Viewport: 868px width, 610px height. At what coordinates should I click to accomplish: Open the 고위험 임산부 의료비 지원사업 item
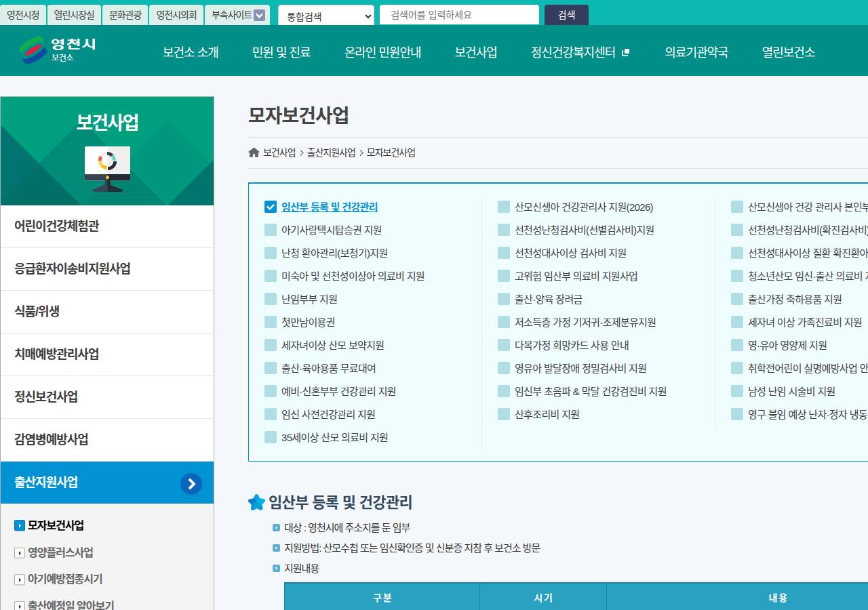coord(576,276)
